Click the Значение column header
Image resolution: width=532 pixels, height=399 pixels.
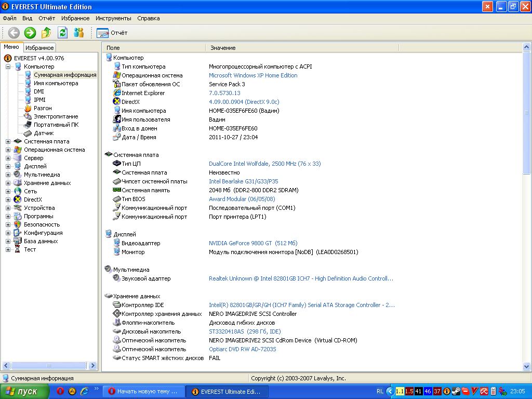point(223,48)
